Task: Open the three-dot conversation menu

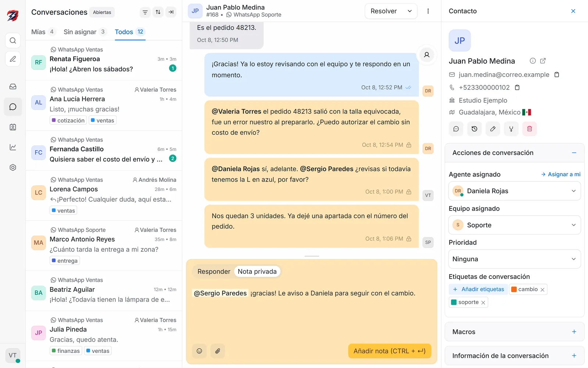Action: pos(428,11)
